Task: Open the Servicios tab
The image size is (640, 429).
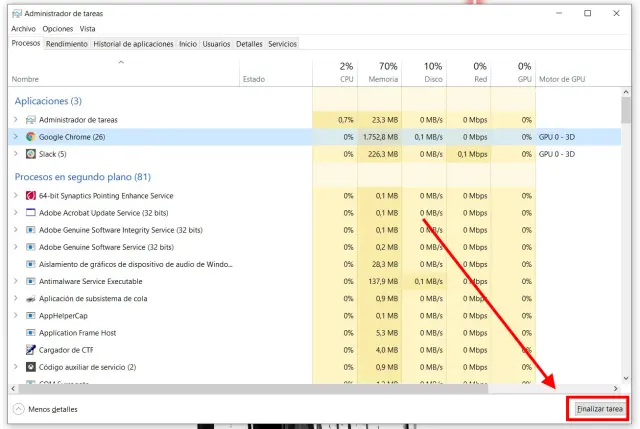Action: coord(282,44)
